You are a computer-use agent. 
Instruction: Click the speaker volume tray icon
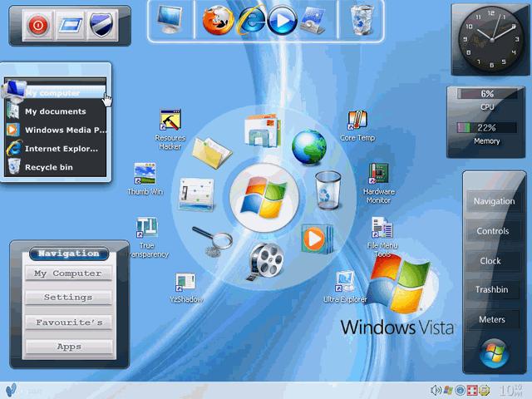point(436,390)
